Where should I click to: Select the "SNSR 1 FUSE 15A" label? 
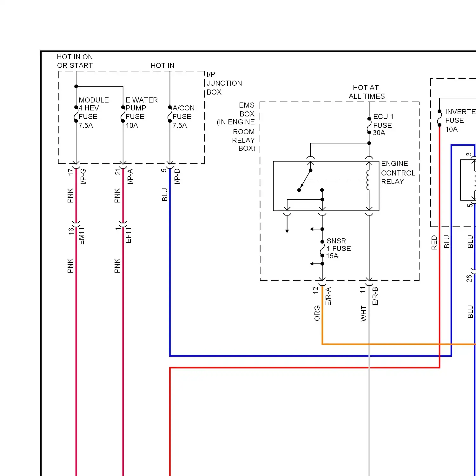339,248
